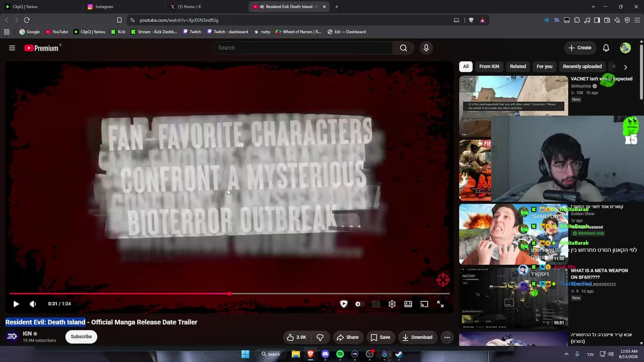
Task: Open Discord from the taskbar
Action: pyautogui.click(x=325, y=354)
